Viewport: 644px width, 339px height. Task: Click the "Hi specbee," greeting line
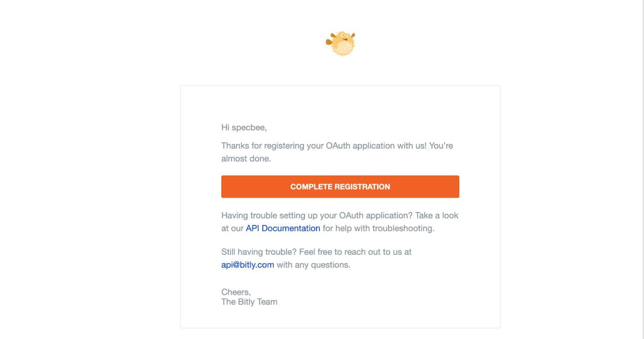tap(244, 127)
